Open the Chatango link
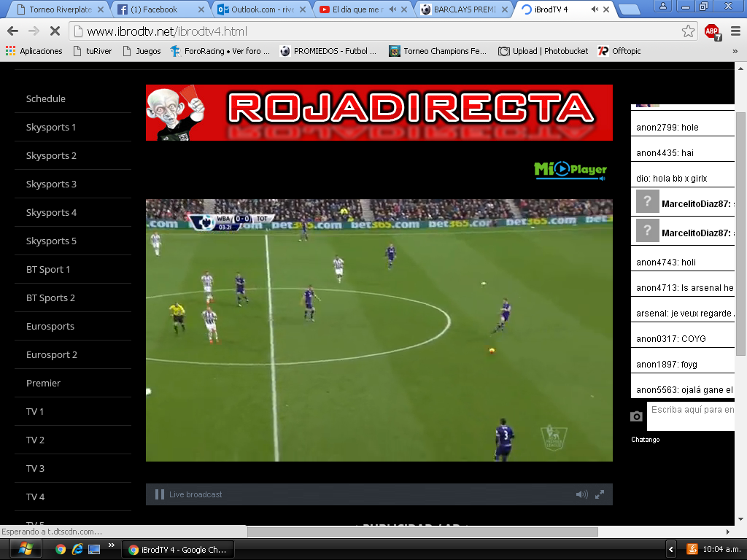The image size is (747, 560). 646,440
